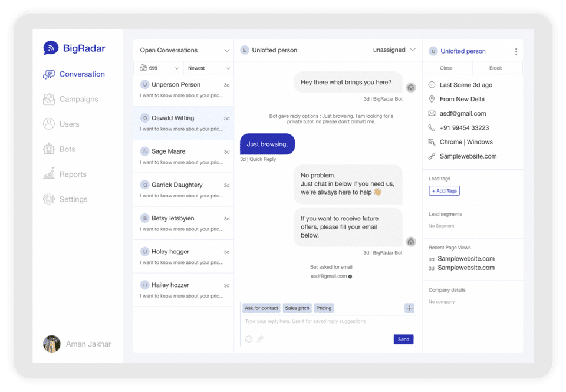The image size is (566, 392).
Task: Click the verified dot next to asdf@gmail.com
Action: [350, 276]
